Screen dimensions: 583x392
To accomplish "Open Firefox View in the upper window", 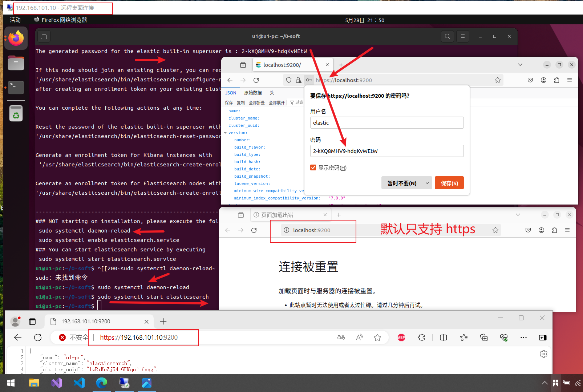I will [243, 65].
